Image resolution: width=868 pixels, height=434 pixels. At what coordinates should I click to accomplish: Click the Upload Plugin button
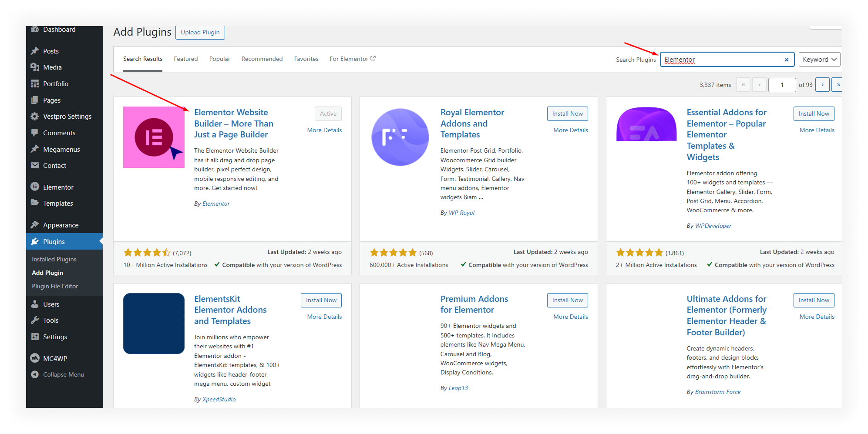point(200,32)
